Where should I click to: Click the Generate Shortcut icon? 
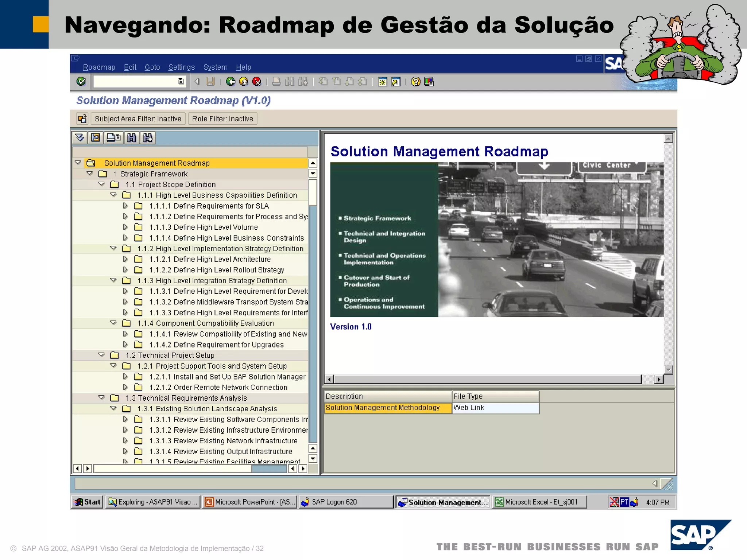[x=395, y=82]
